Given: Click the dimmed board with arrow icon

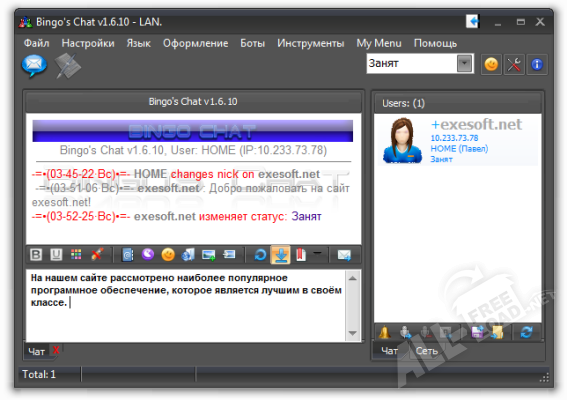Looking at the screenshot, I should 446,332.
